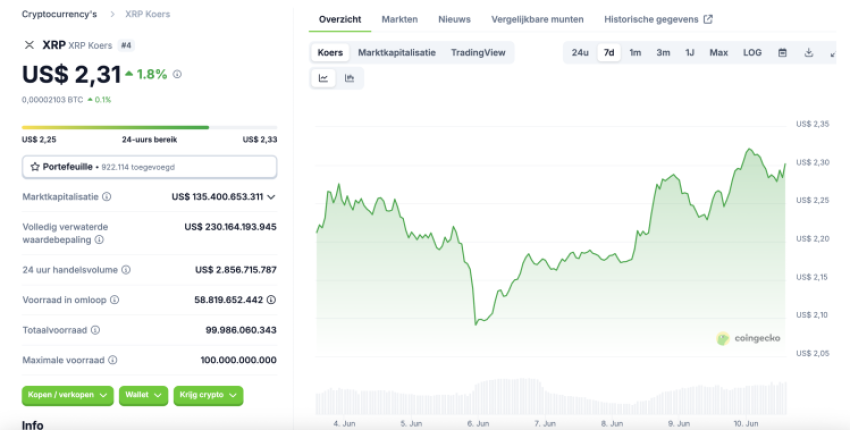The width and height of the screenshot is (850, 430).
Task: Go to the Markten tab
Action: pos(399,19)
